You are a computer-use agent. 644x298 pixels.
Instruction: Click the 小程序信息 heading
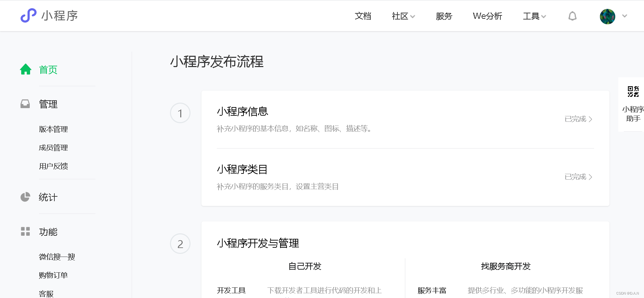242,112
